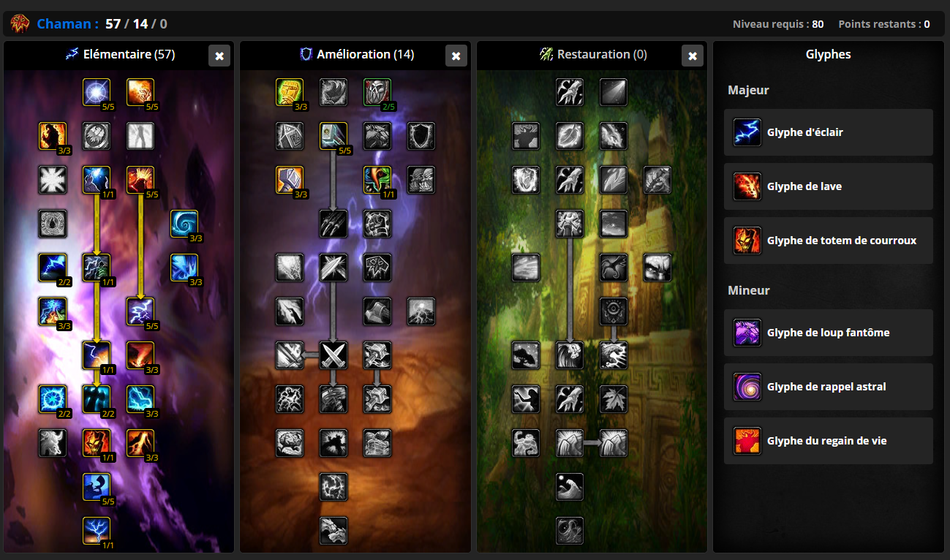Click the Glyphe de rappel astral spiral icon
The width and height of the screenshot is (950, 560).
click(747, 387)
